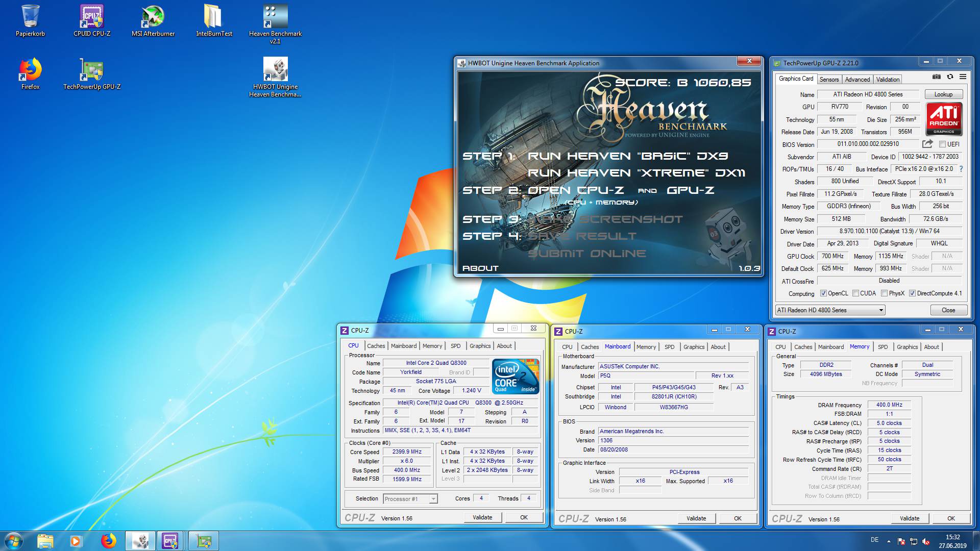Screen dimensions: 980x551
Task: Click the DRAM Frequency 400.0 MHz value
Action: click(889, 405)
